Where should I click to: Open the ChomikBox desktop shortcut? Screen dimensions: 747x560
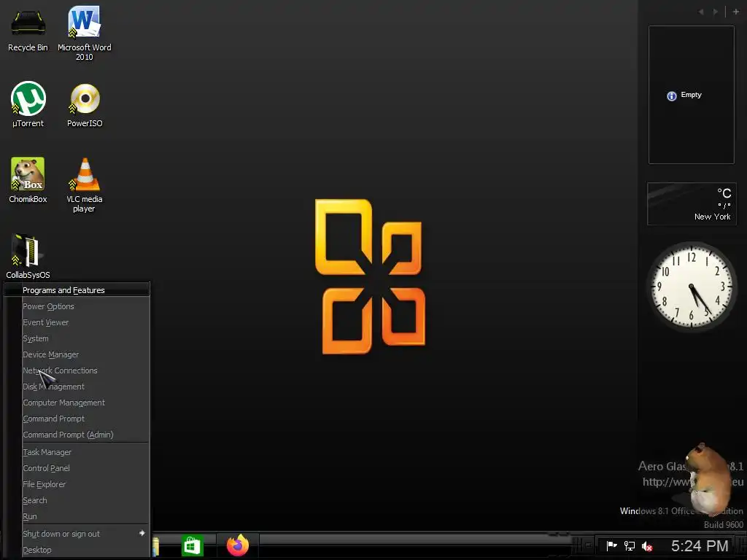tap(28, 179)
